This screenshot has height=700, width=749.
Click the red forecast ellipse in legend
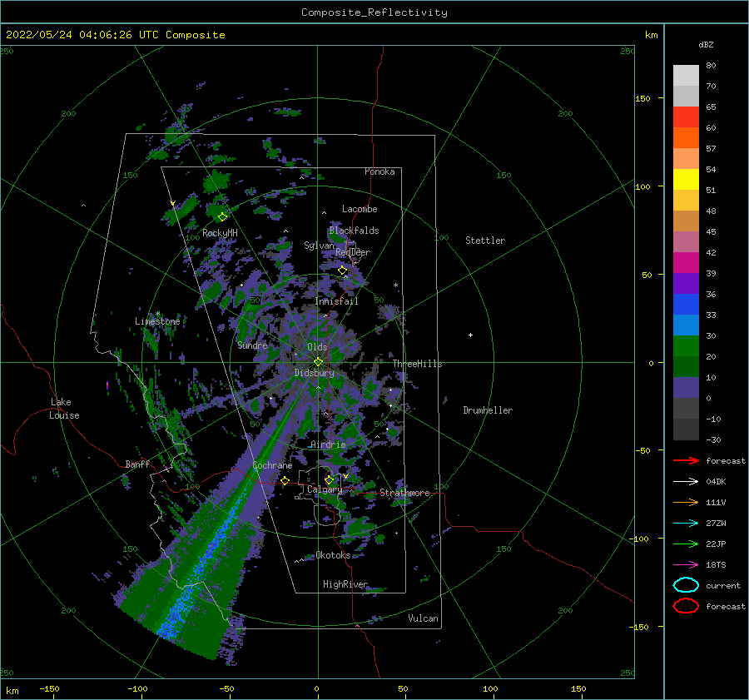pos(686,606)
